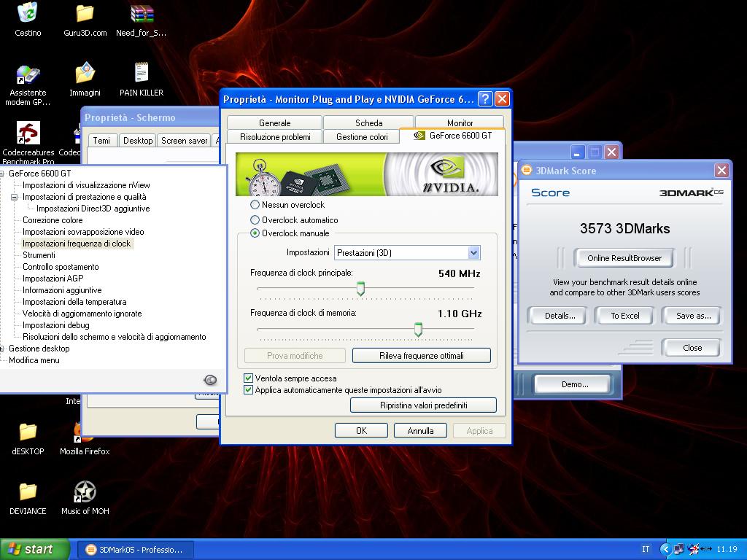Click the Frequenza di clock di memoria slider thumb
Screen dimensions: 747x560
[418, 329]
